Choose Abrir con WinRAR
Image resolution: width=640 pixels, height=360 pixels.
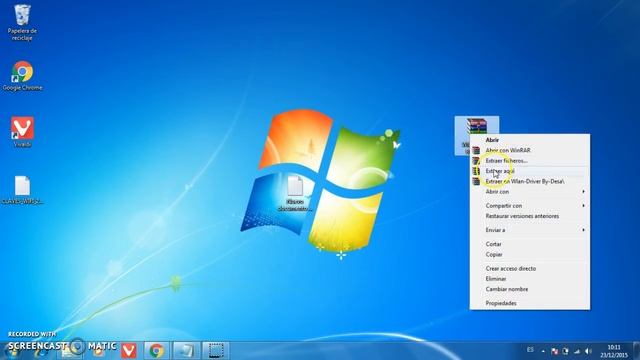coord(530,150)
